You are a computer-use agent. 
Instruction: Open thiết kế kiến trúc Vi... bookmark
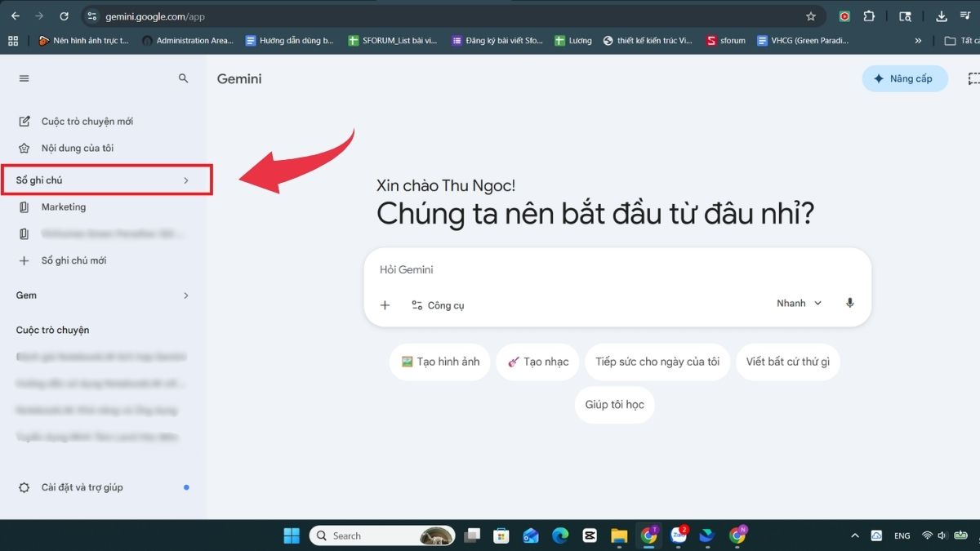click(x=647, y=40)
